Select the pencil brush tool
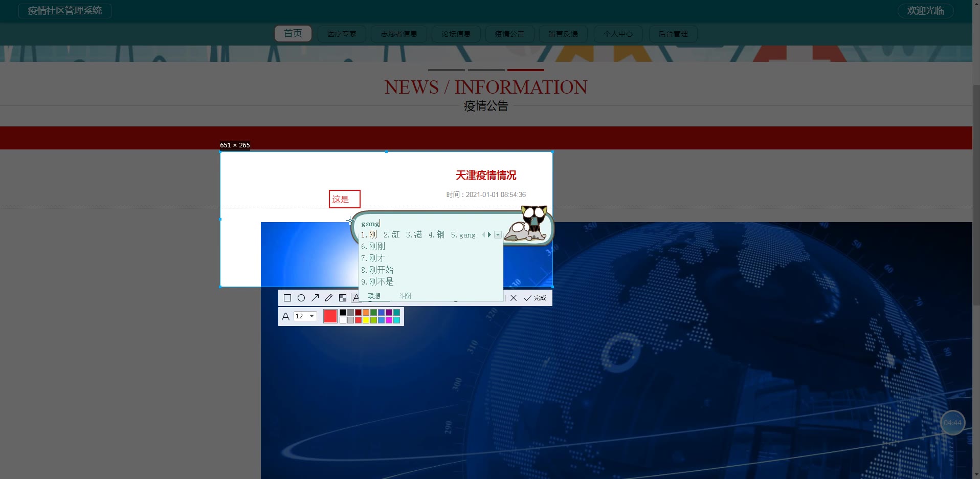This screenshot has height=479, width=980. [329, 298]
